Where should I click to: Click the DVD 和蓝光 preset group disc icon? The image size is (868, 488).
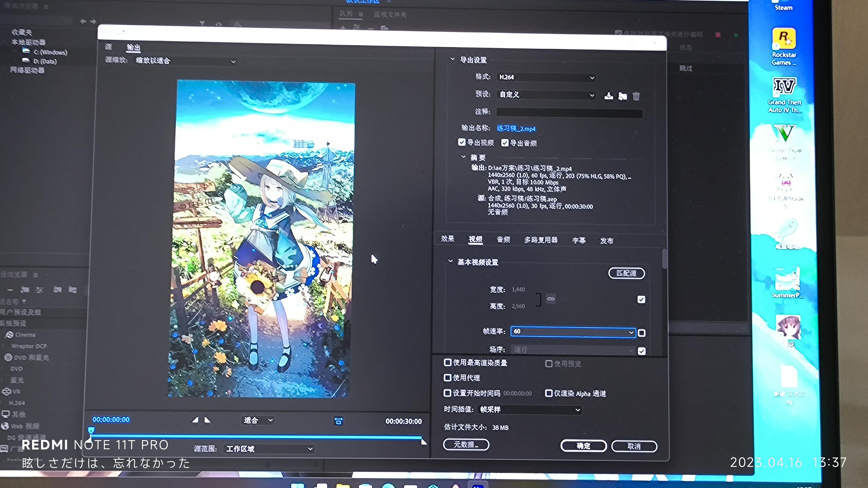pyautogui.click(x=8, y=357)
